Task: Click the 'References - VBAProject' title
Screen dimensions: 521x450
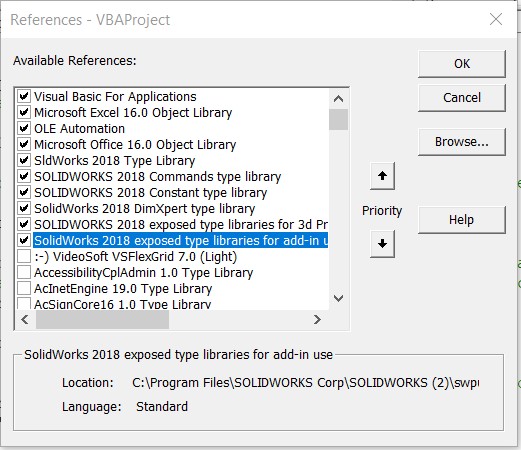Action: [90, 20]
